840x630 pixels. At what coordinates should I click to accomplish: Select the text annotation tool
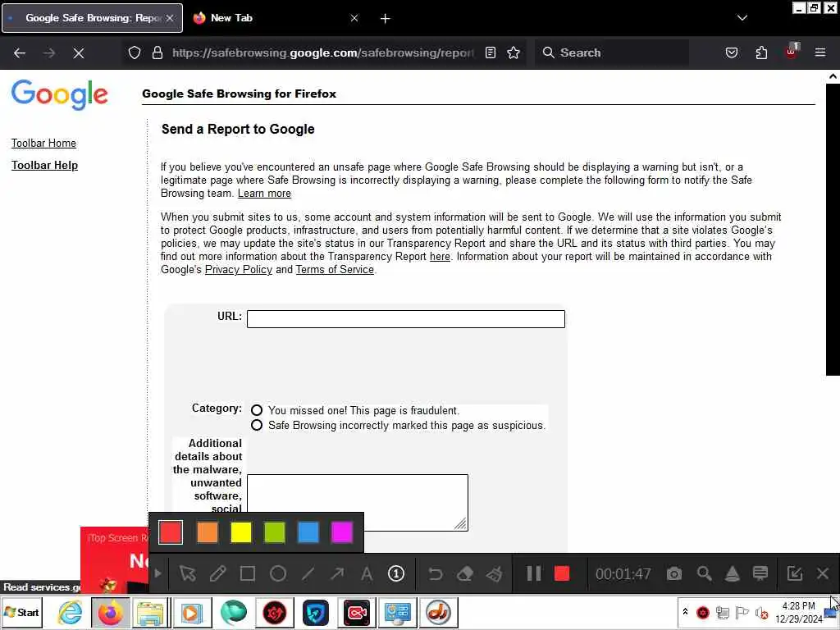367,573
